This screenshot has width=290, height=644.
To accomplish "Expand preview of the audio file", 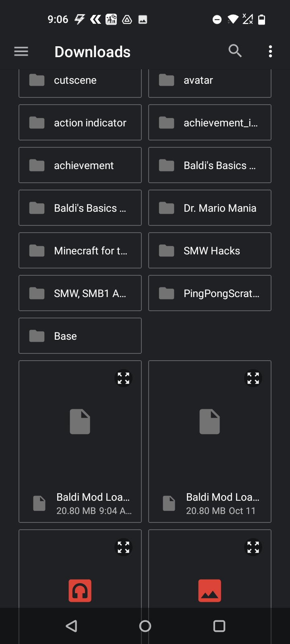I will coord(123,547).
